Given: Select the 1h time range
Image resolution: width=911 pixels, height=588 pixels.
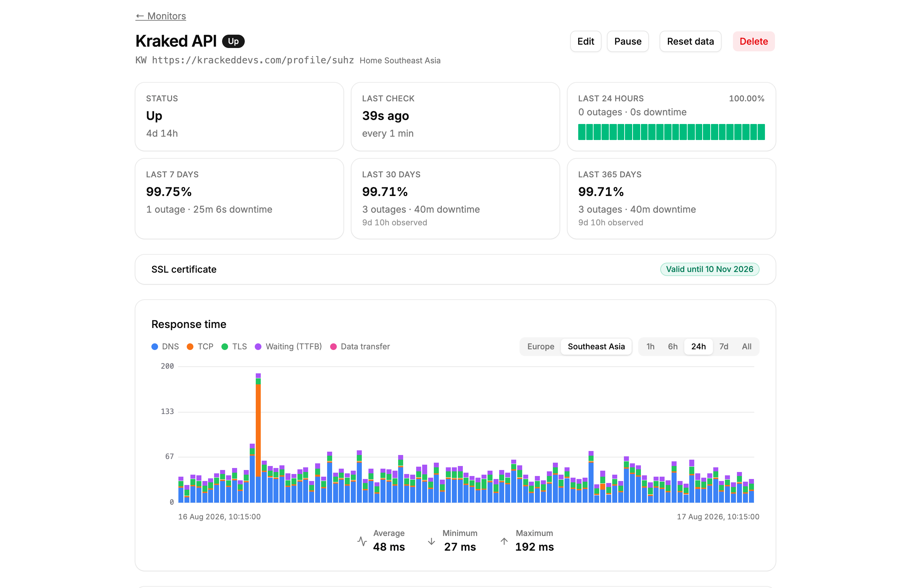Looking at the screenshot, I should coord(650,347).
